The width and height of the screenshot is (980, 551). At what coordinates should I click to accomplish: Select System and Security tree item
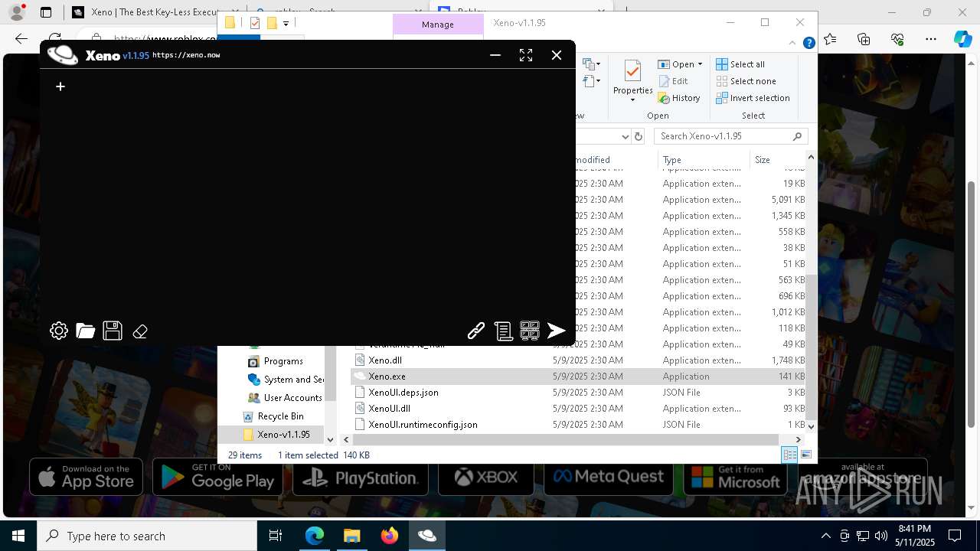(x=286, y=380)
